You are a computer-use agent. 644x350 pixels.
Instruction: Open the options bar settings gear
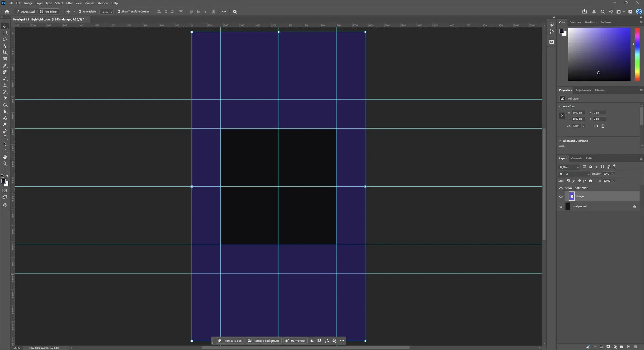[235, 12]
